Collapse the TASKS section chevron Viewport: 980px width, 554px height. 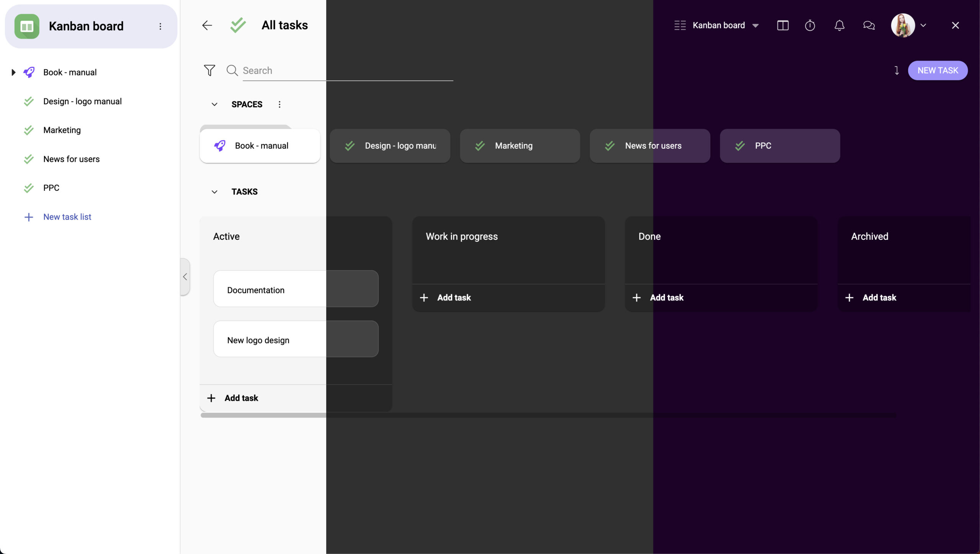[215, 192]
